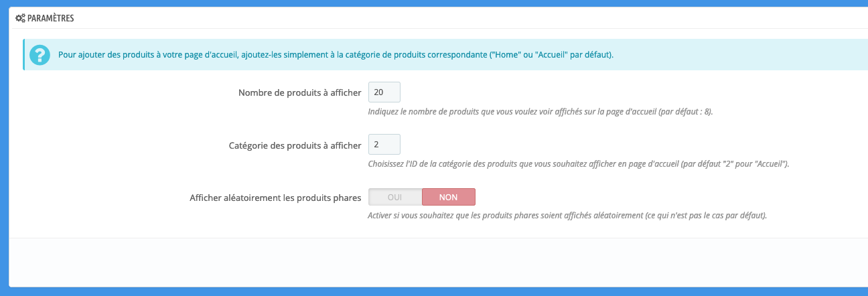The height and width of the screenshot is (296, 868).
Task: Click the gears icon beside Paramètres
Action: click(20, 18)
